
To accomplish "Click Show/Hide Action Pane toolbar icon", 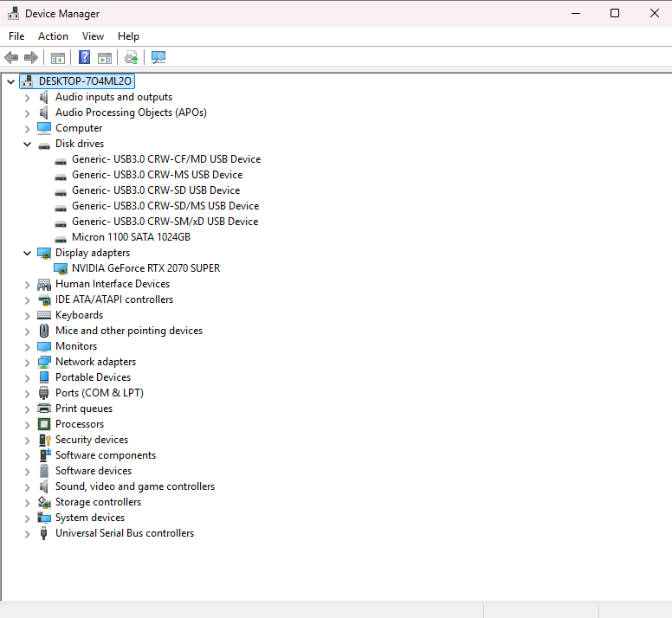I will [x=105, y=58].
